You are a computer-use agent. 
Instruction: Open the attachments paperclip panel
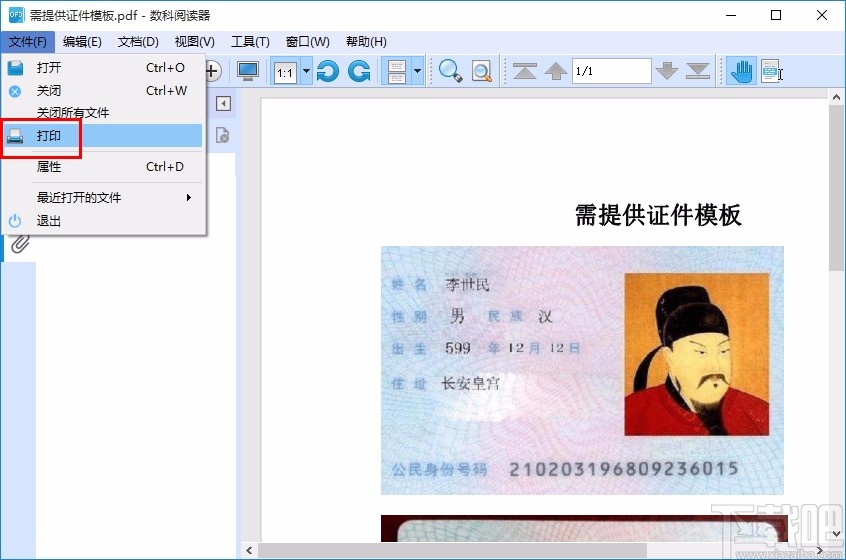point(19,244)
